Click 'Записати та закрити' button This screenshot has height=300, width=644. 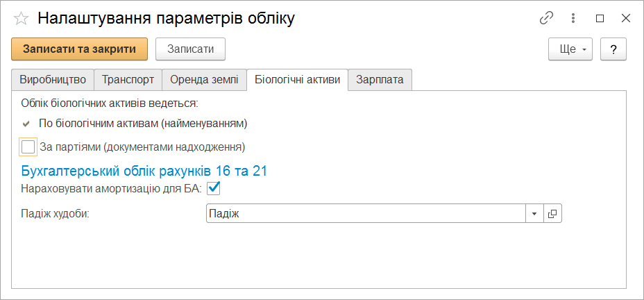(x=79, y=49)
